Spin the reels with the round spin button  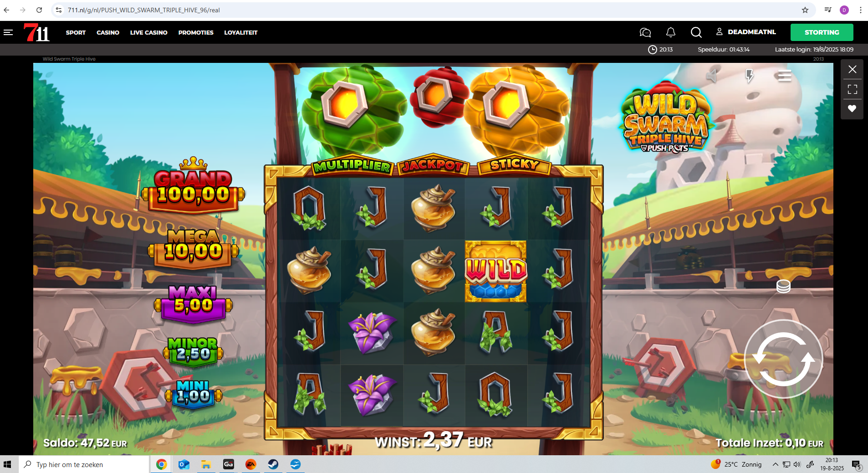click(x=783, y=359)
